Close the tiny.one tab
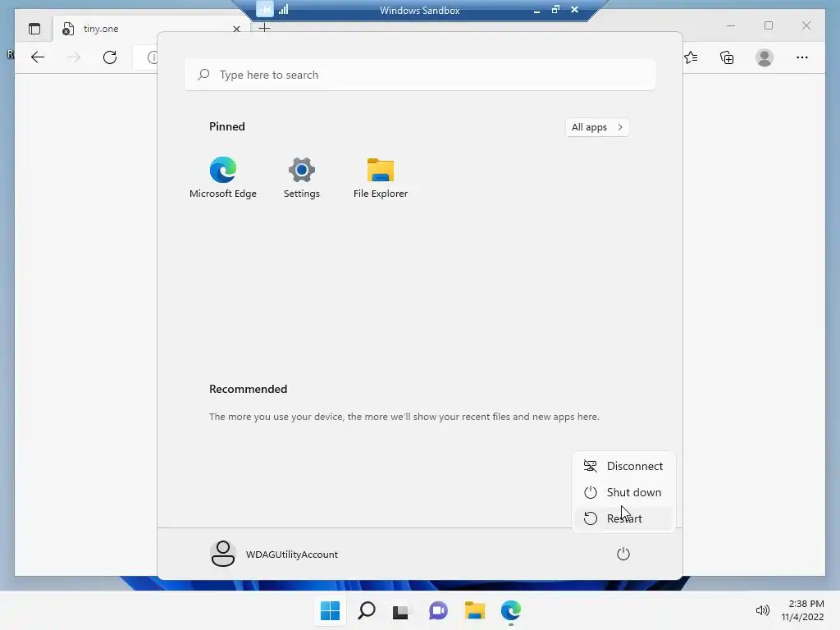The height and width of the screenshot is (630, 840). pyautogui.click(x=236, y=29)
